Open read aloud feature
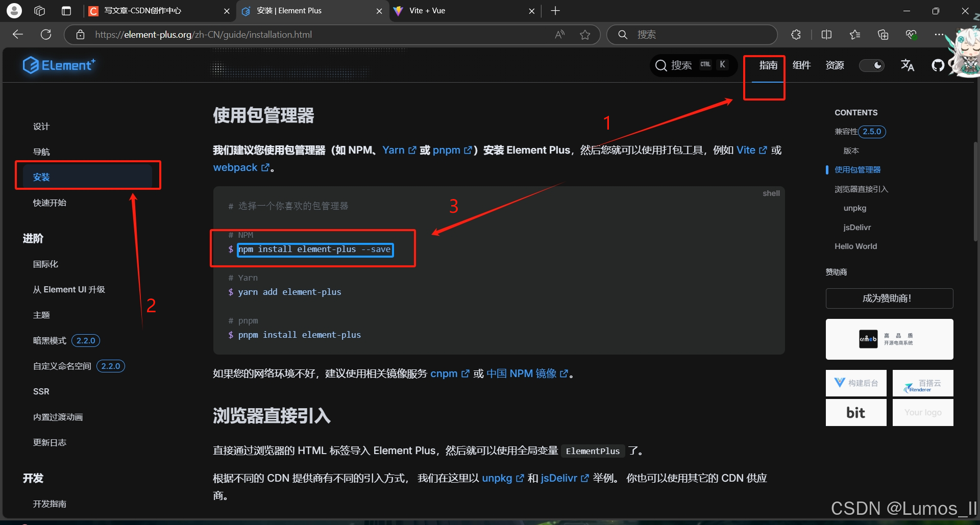The height and width of the screenshot is (525, 980). pyautogui.click(x=560, y=34)
